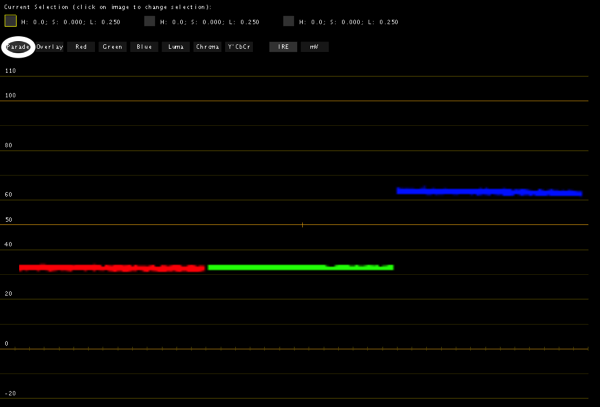The image size is (600, 407).
Task: Switch to Overlay display mode
Action: (x=50, y=47)
